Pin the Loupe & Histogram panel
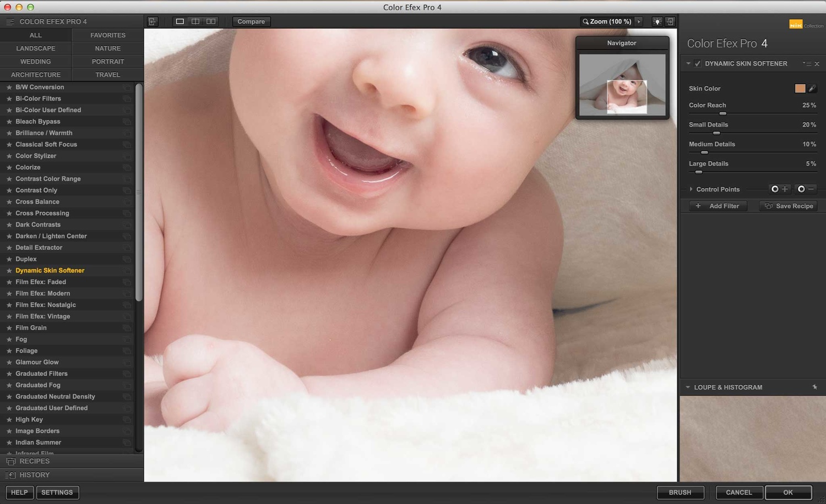 coord(814,387)
